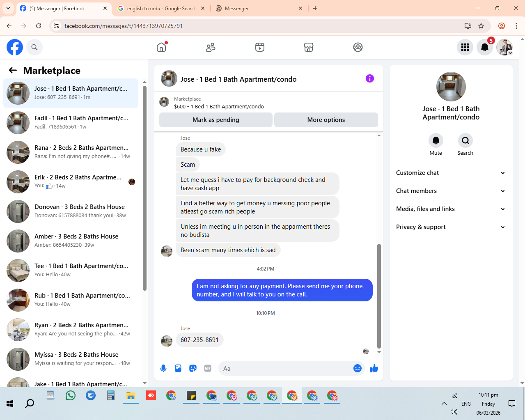Image resolution: width=525 pixels, height=420 pixels.
Task: Click Jose's large profile thumbnail
Action: 451,87
